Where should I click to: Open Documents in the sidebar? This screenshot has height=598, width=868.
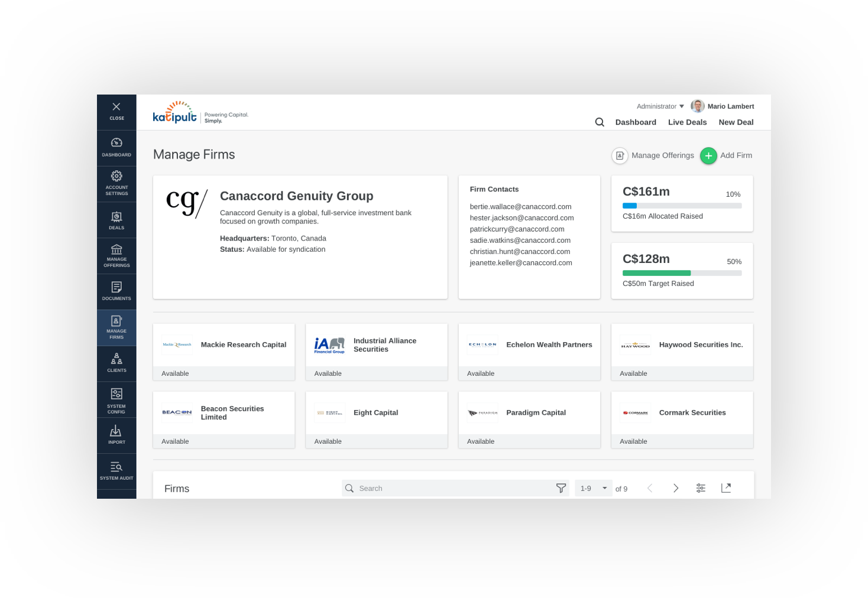tap(116, 292)
